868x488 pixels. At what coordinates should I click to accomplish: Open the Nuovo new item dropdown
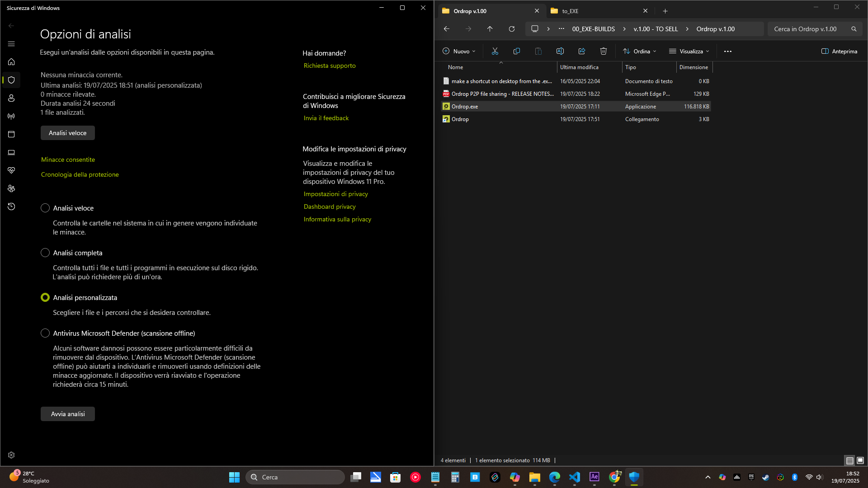tap(459, 51)
